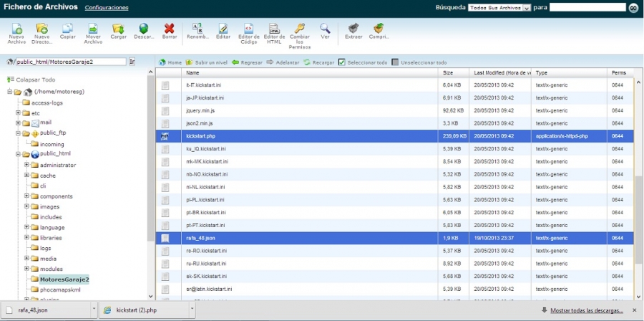Download with the Descargar icon

coord(144,32)
